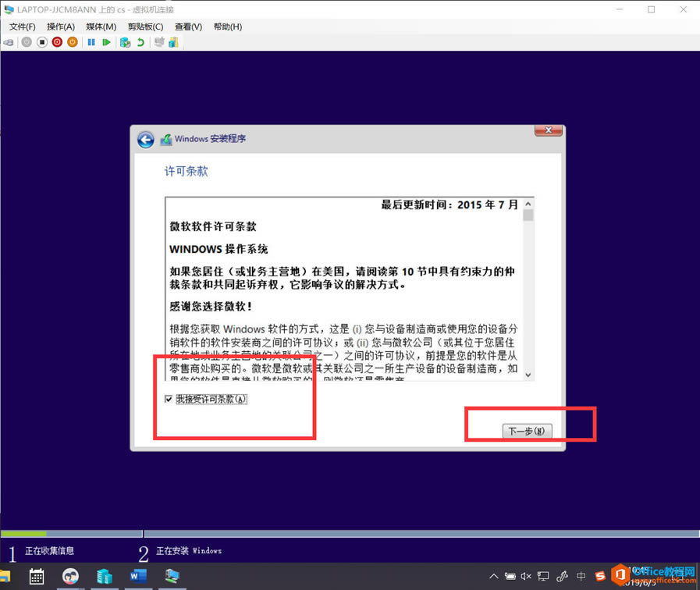
Task: Click the network tray icon
Action: [543, 576]
